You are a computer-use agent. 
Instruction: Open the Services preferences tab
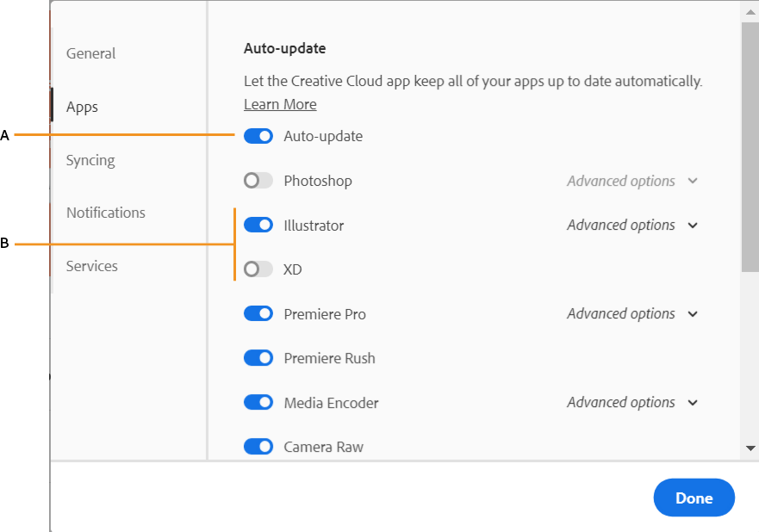(x=92, y=266)
